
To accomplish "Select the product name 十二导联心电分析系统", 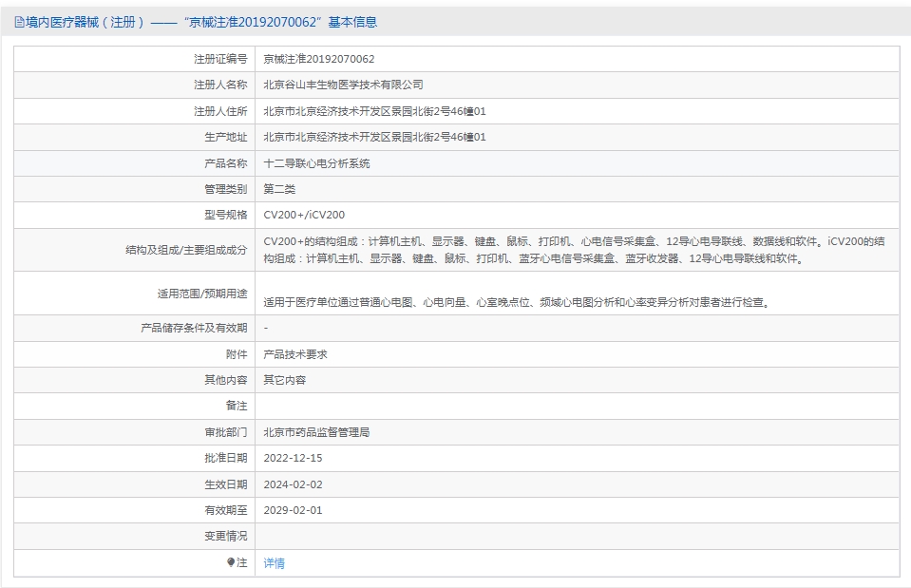I will pos(316,163).
